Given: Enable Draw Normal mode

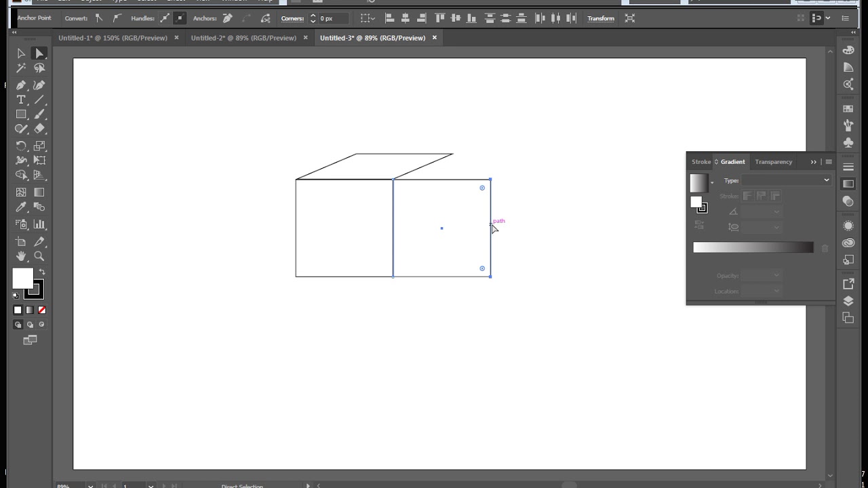Looking at the screenshot, I should pos(18,325).
